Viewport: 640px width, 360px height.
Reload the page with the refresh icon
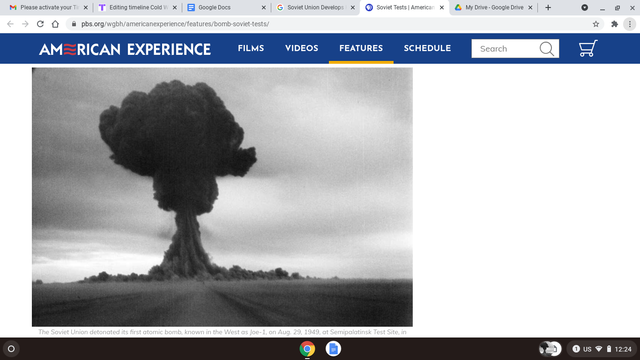coord(40,24)
